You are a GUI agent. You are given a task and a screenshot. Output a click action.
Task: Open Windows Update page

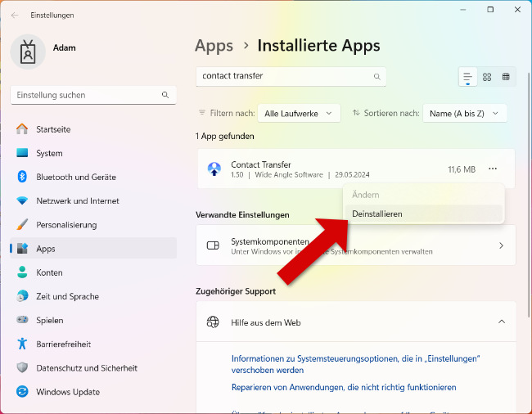(93, 392)
